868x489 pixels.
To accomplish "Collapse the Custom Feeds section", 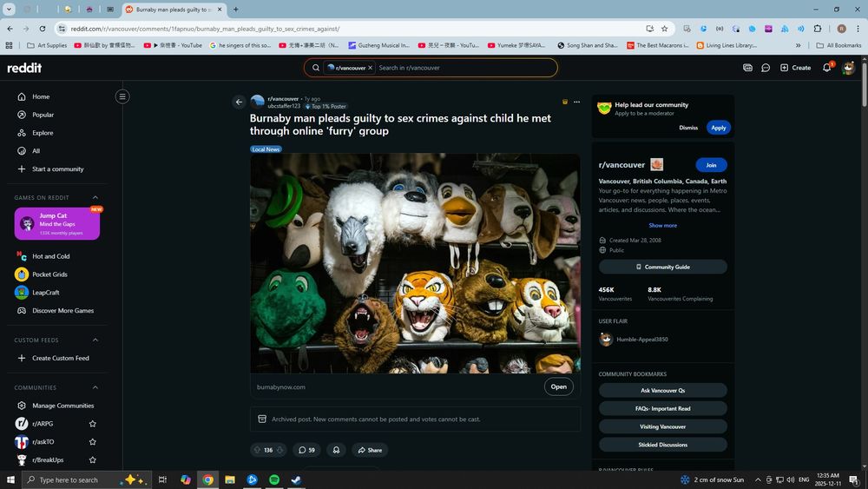I will [95, 340].
